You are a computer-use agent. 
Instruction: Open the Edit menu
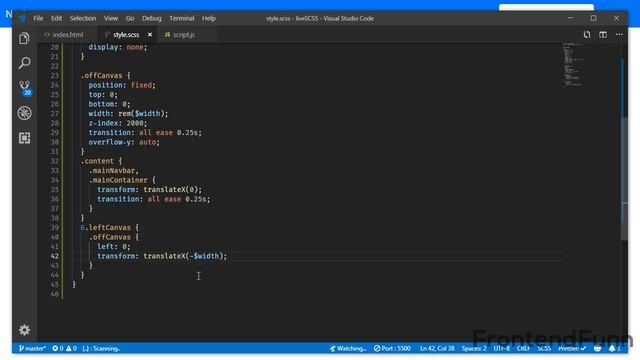[56, 18]
